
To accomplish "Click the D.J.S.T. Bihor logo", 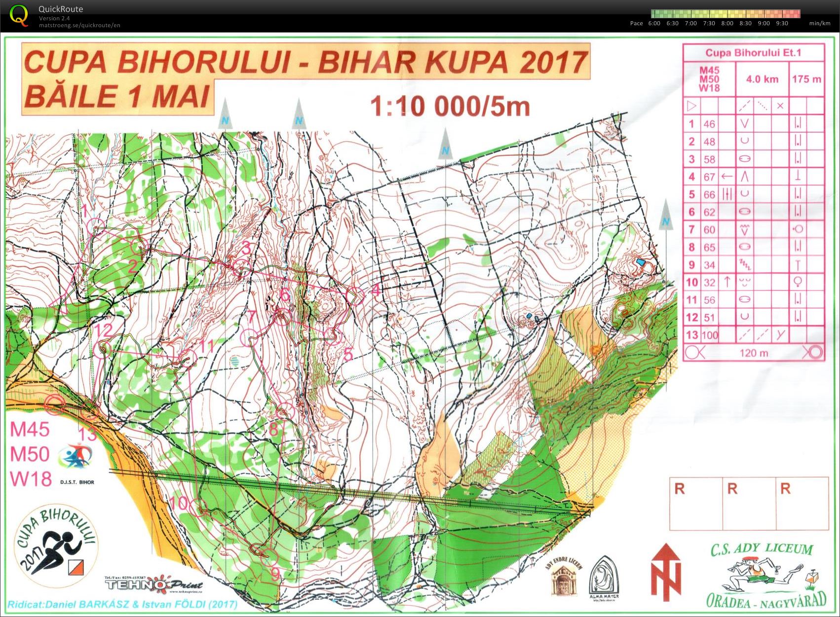I will (x=77, y=463).
